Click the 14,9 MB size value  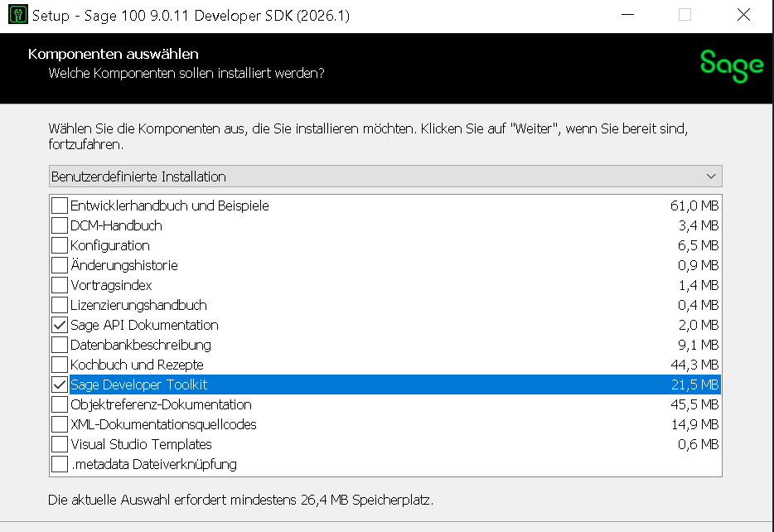click(694, 424)
